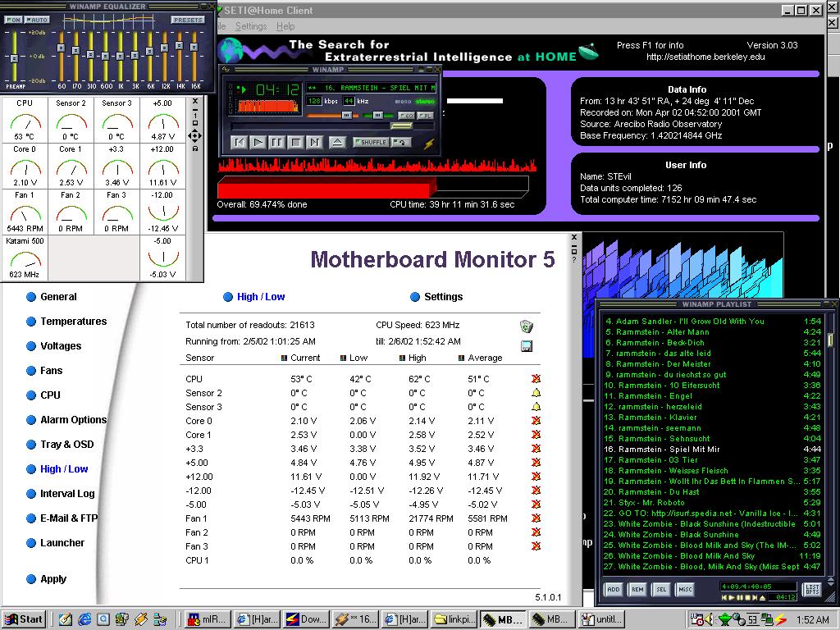Click the 60 Hz equalizer band slider
Viewport: 840px width, 630px height.
click(x=61, y=48)
